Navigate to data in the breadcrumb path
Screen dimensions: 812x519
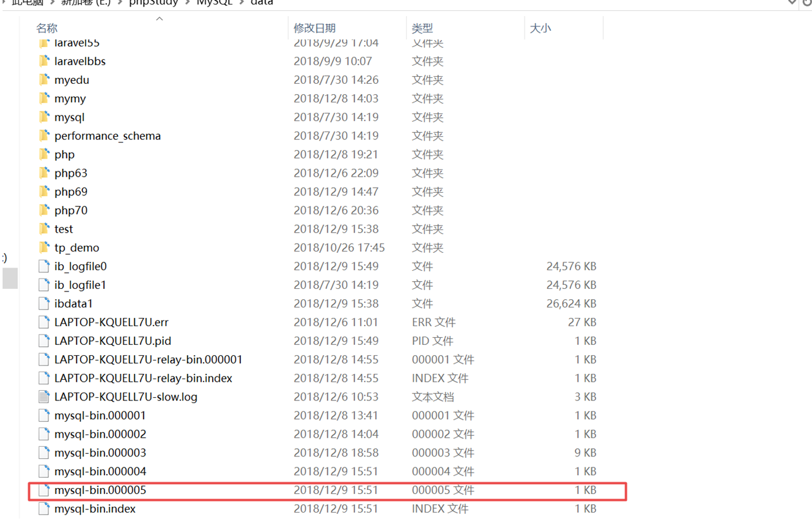[x=262, y=3]
